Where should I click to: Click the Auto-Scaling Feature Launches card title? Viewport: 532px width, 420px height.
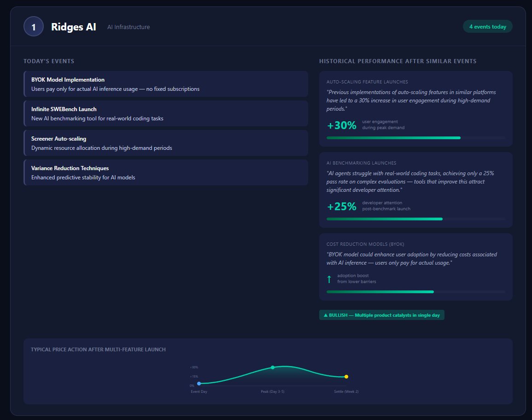[x=367, y=82]
